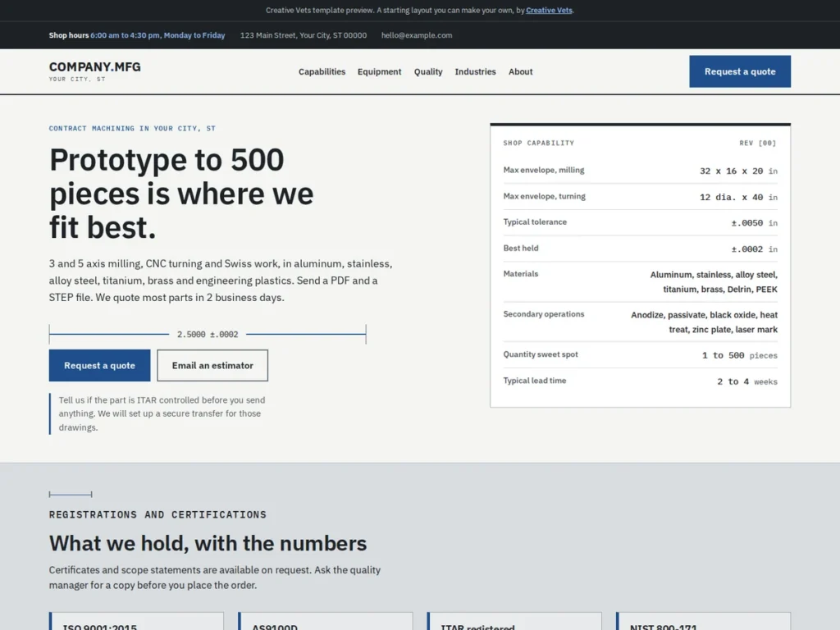Select Quality in the navigation
Viewport: 840px width, 630px height.
pyautogui.click(x=428, y=72)
